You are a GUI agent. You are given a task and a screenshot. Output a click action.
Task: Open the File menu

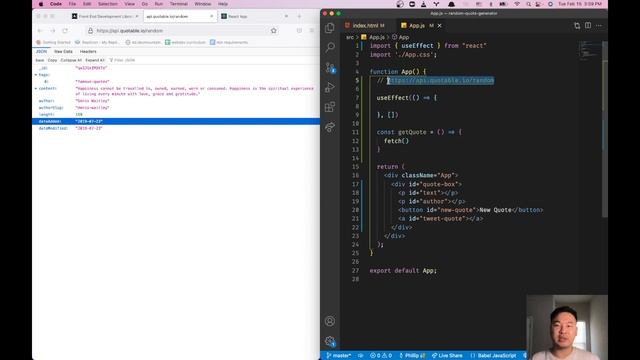tap(72, 4)
